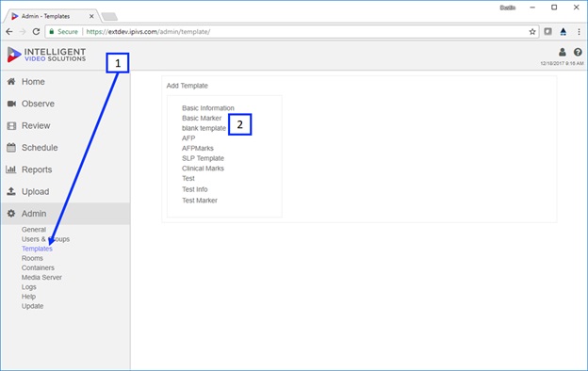Close the Admin - Templates tab

(x=91, y=16)
